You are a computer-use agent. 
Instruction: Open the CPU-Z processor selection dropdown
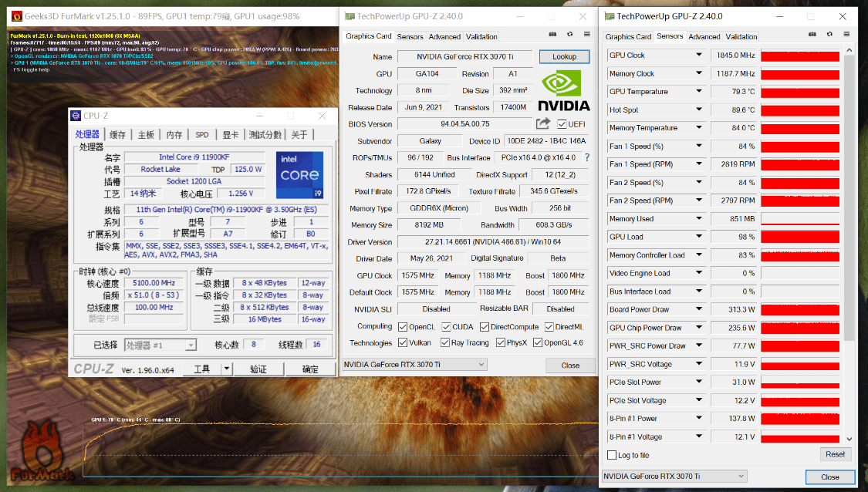(x=191, y=345)
